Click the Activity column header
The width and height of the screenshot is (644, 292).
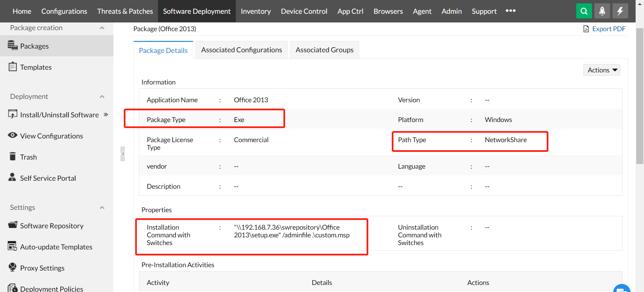(158, 283)
